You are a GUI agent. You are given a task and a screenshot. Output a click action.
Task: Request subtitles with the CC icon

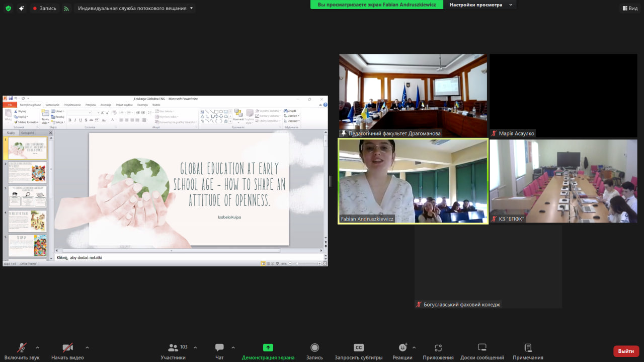[x=358, y=351]
